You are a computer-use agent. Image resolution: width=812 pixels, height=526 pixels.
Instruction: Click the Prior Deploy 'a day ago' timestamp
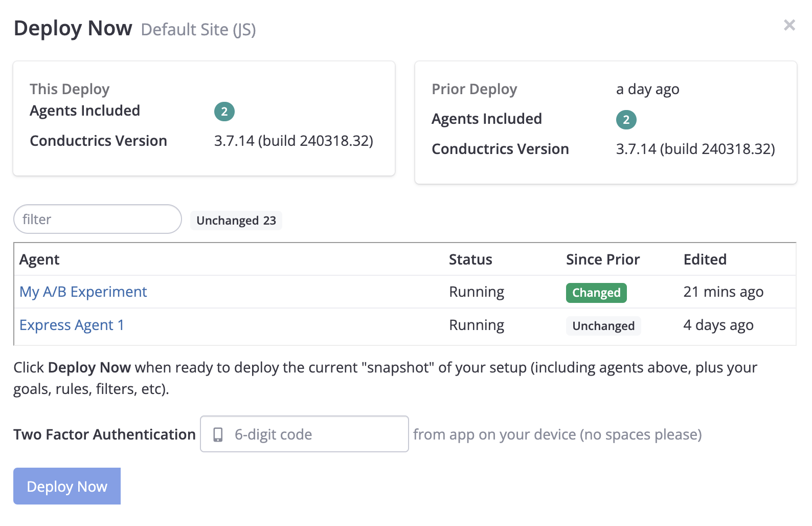[x=647, y=90]
